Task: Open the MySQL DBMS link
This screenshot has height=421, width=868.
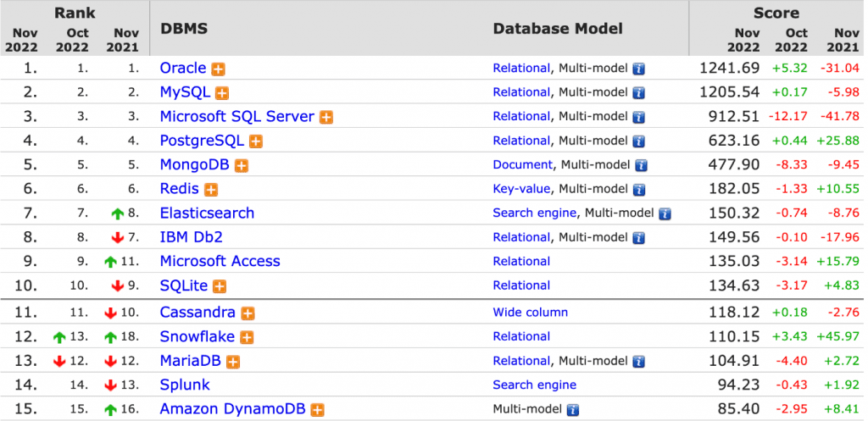Action: tap(185, 91)
